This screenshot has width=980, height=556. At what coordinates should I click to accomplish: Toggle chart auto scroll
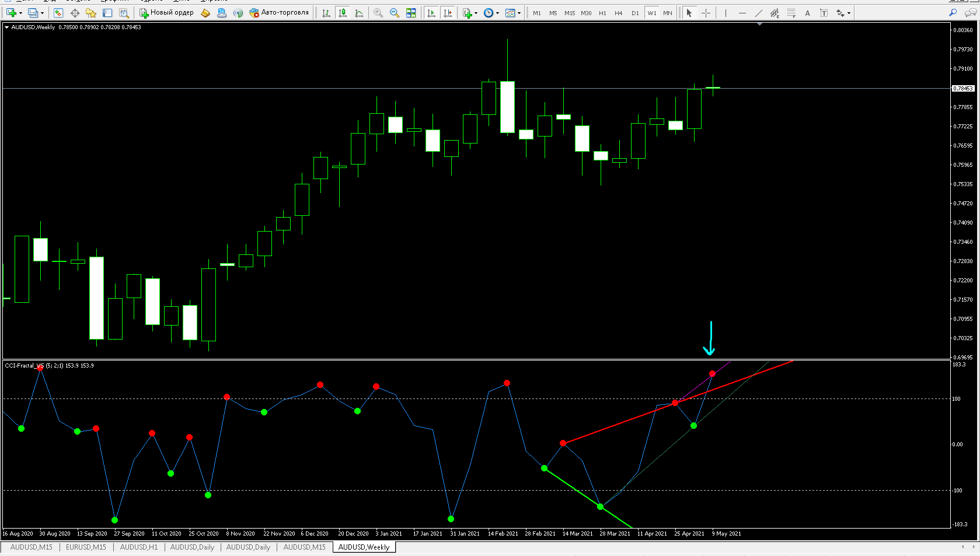(431, 13)
